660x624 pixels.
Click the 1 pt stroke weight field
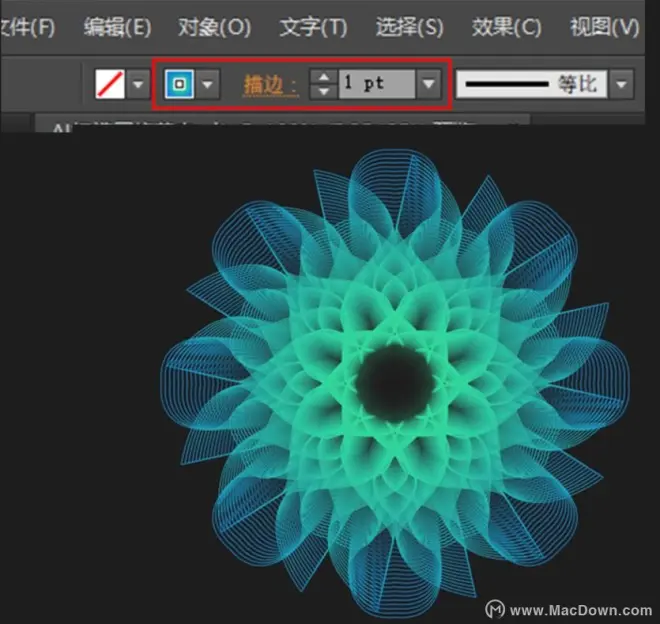click(x=377, y=84)
